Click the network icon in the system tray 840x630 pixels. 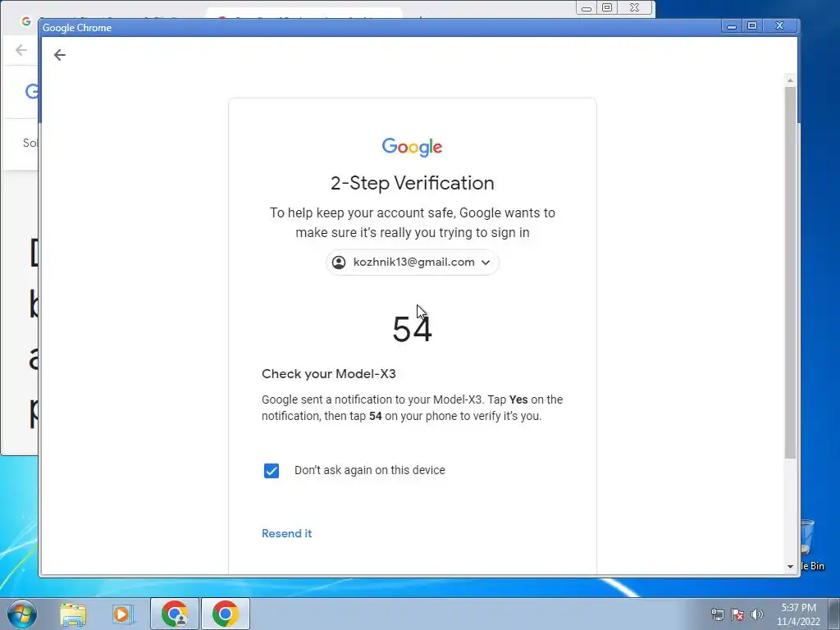pyautogui.click(x=717, y=614)
